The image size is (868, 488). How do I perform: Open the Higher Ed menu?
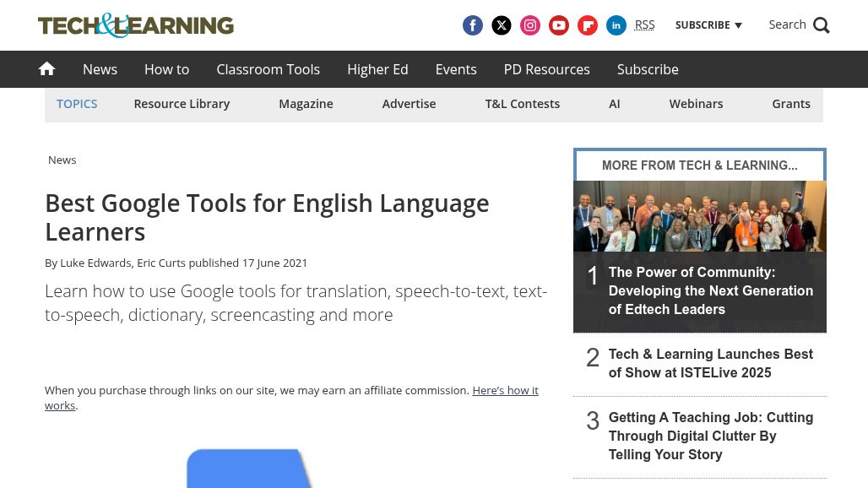[x=377, y=69]
